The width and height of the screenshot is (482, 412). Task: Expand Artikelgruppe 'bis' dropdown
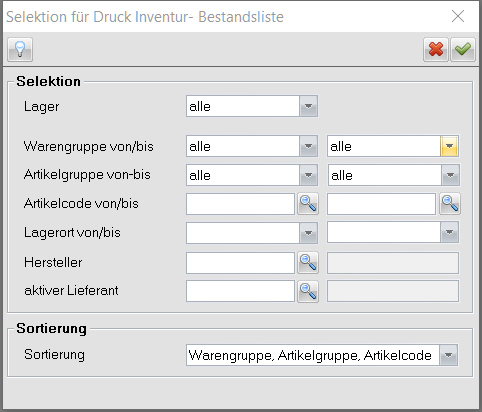(x=450, y=175)
